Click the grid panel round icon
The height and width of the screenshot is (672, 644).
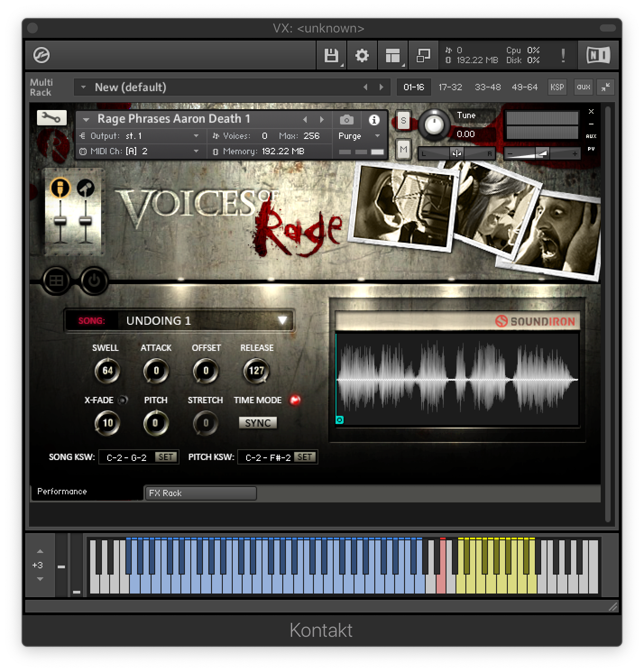(x=56, y=281)
